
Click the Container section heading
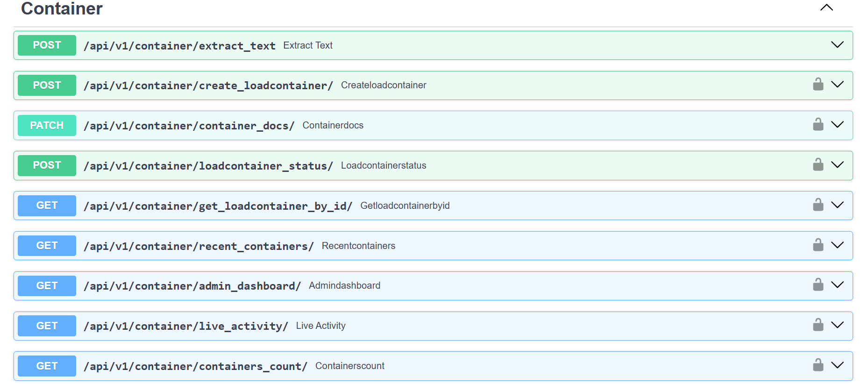pos(62,9)
